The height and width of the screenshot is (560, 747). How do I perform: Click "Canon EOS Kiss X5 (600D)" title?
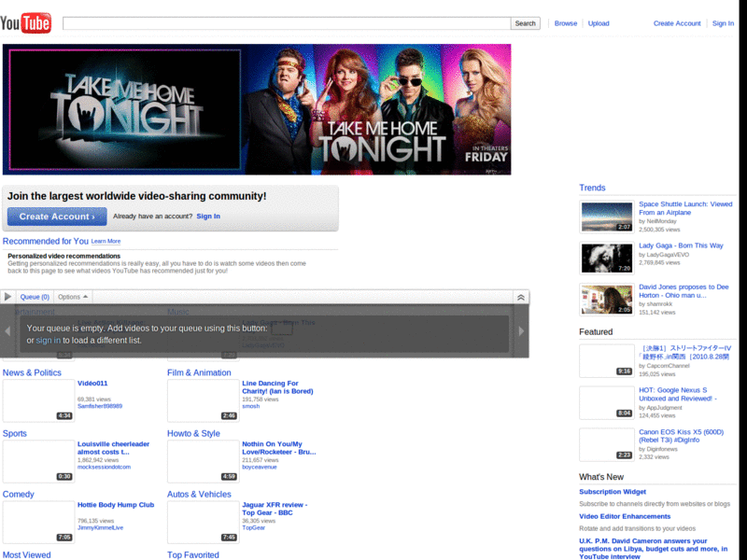point(681,436)
